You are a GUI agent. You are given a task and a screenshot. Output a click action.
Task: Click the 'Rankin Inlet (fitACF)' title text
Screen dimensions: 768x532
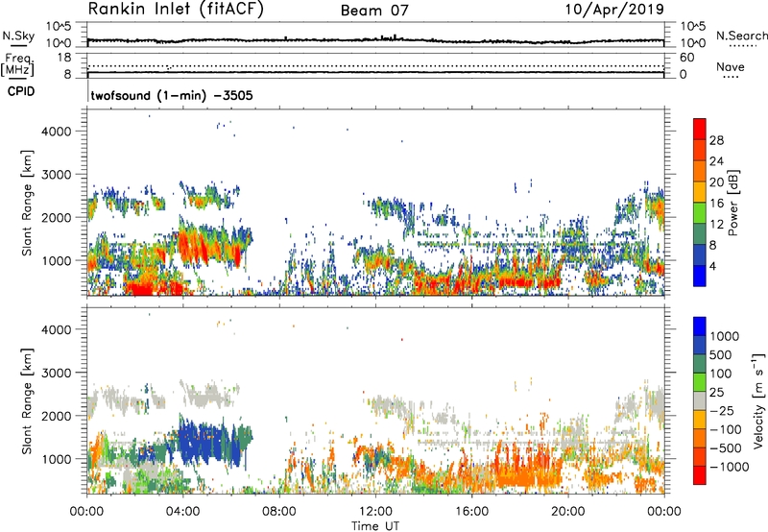176,9
